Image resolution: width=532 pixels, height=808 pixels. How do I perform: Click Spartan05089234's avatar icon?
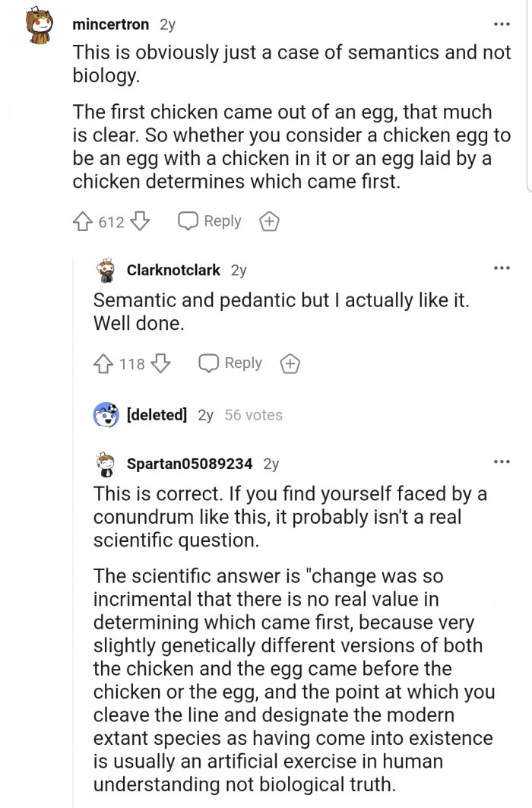[x=106, y=464]
